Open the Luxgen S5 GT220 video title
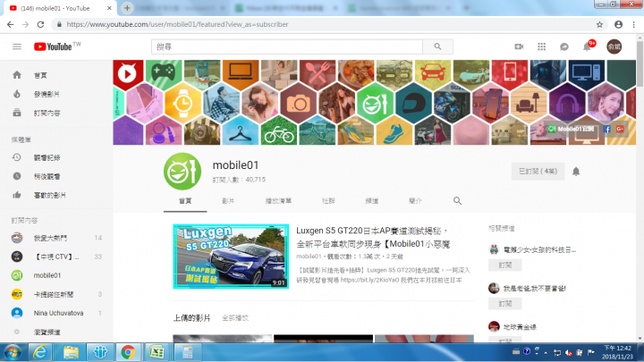644x362 pixels. tap(373, 237)
